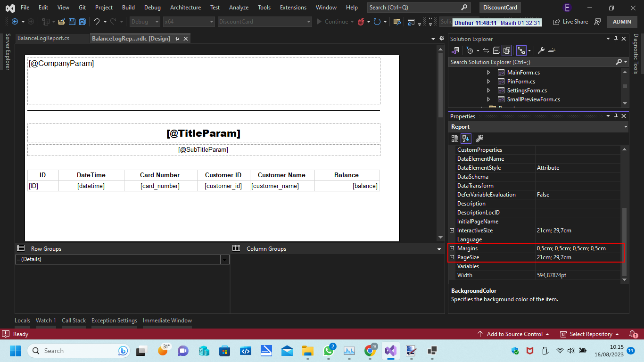Open the Details dropdown in Row Groups
The image size is (644, 362).
225,259
